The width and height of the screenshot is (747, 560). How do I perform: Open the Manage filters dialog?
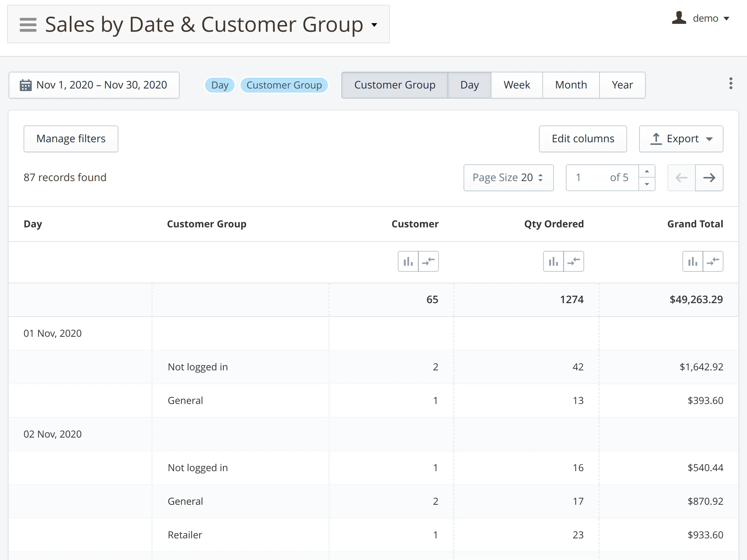tap(71, 139)
